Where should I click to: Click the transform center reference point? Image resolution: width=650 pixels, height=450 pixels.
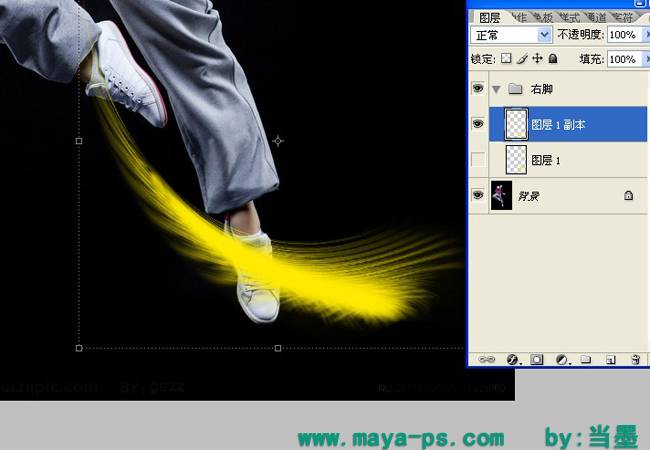point(278,141)
